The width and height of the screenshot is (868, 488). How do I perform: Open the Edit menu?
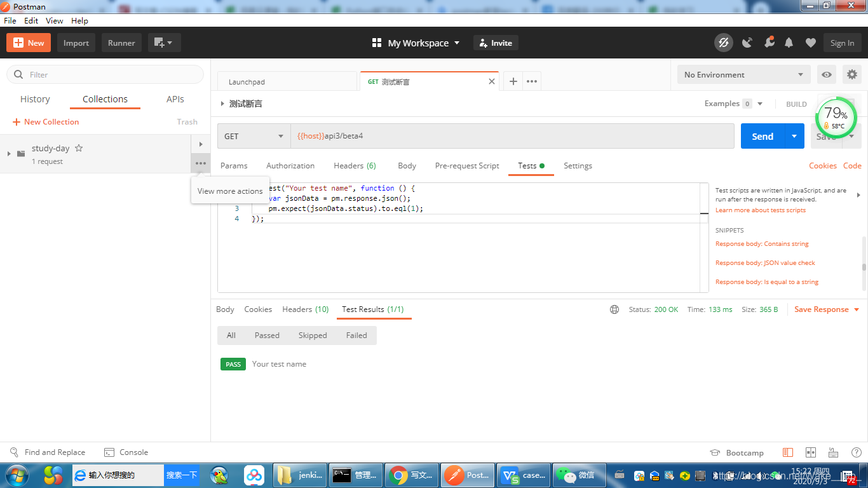pyautogui.click(x=31, y=20)
